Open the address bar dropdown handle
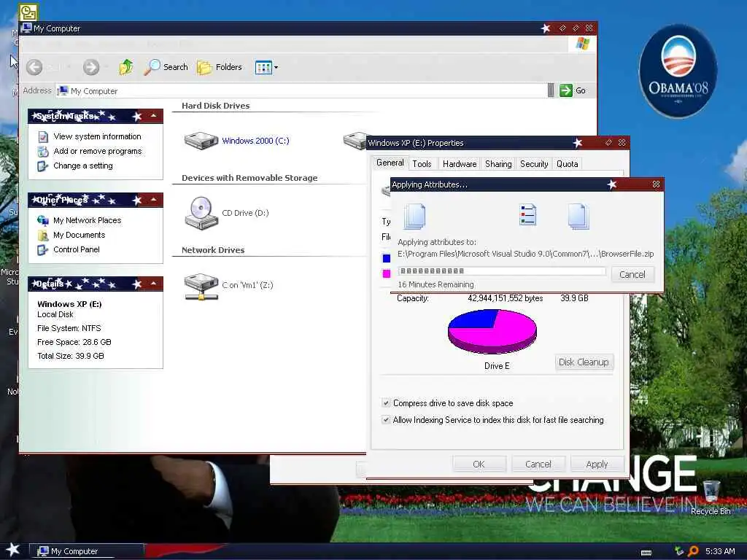The height and width of the screenshot is (560, 747). (551, 90)
